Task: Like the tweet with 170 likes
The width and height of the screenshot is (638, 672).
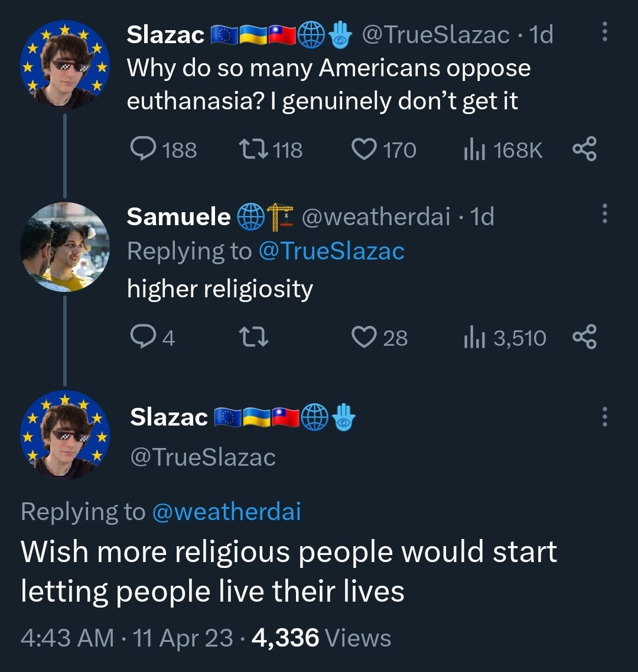Action: (x=363, y=150)
